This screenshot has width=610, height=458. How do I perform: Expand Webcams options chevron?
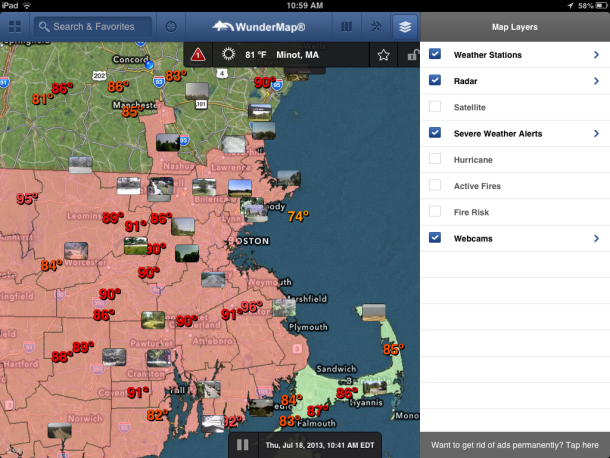[x=596, y=238]
